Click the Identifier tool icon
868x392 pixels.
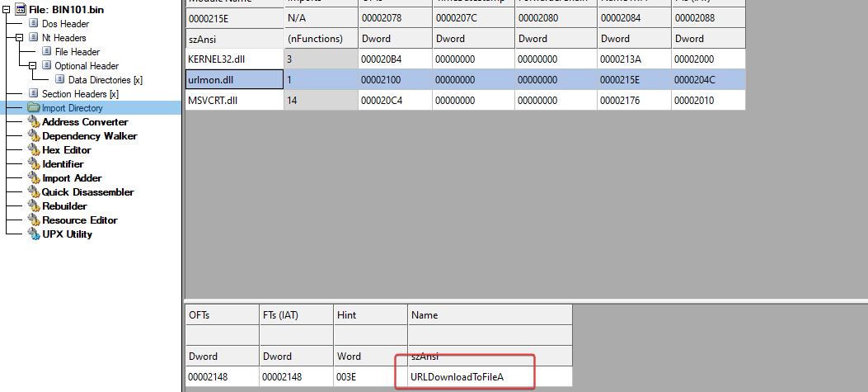point(34,164)
